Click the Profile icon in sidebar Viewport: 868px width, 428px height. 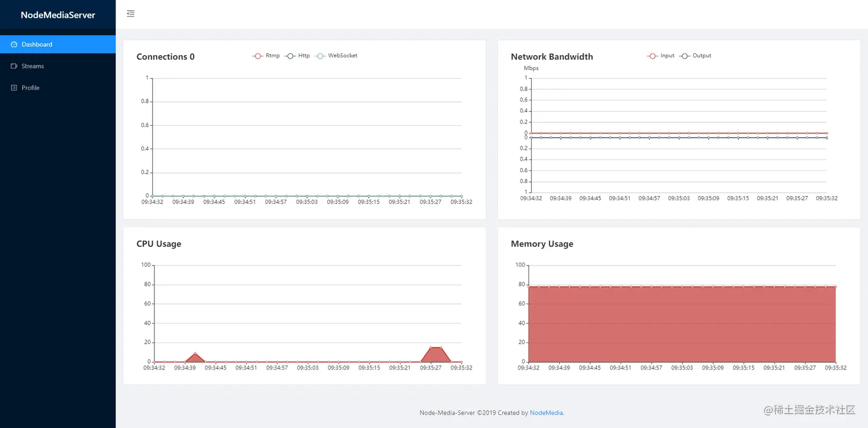click(14, 88)
